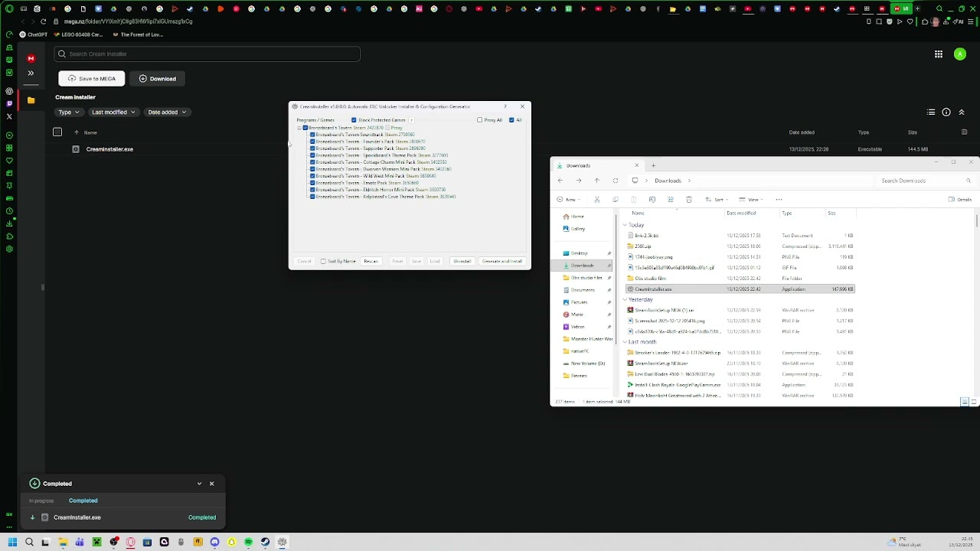Open Explorer View dropdown
The height and width of the screenshot is (551, 980).
coord(753,200)
